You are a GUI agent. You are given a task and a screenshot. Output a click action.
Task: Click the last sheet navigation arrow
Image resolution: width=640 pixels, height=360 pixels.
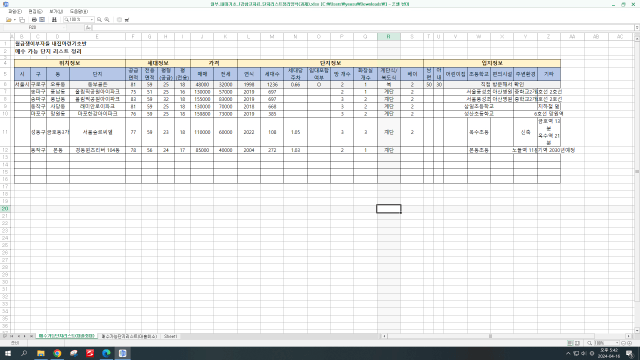pyautogui.click(x=31, y=336)
